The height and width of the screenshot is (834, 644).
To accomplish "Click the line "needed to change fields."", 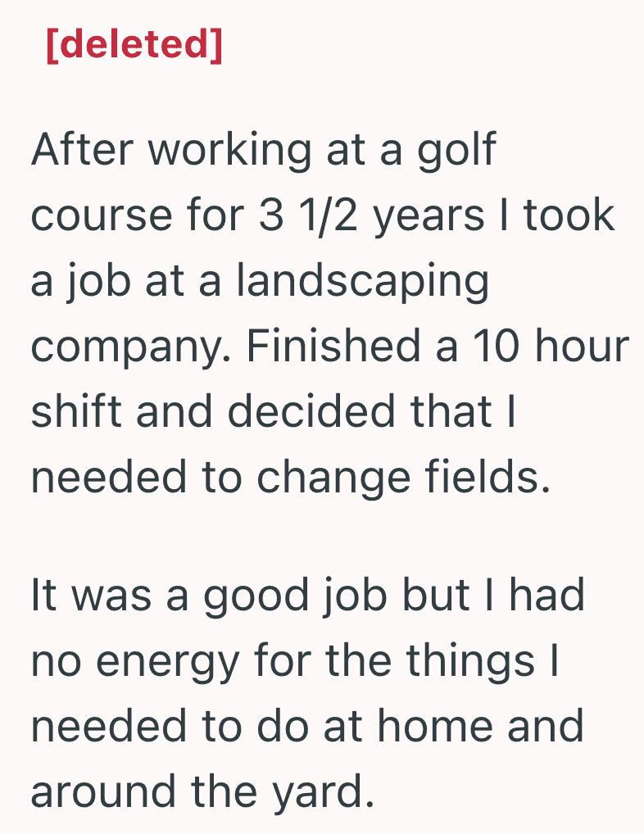I will pos(290,477).
